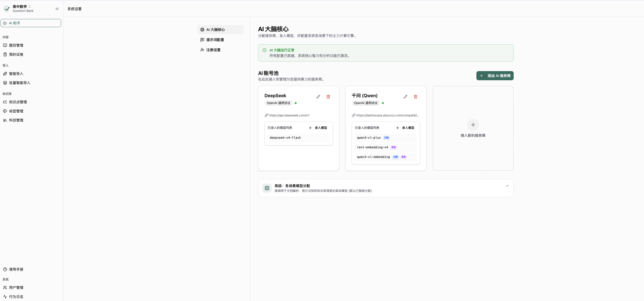The height and width of the screenshot is (301, 644).
Task: Switch to 提示词配置 settings tab
Action: (220, 40)
